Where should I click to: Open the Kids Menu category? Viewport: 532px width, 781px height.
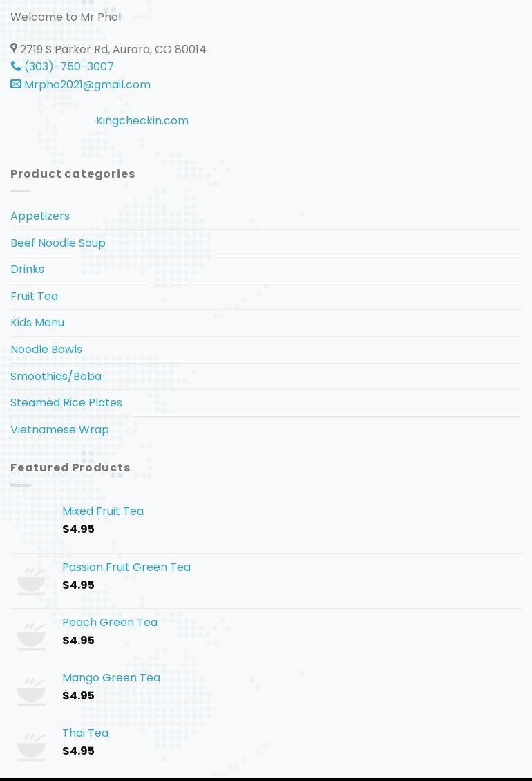pyautogui.click(x=37, y=322)
